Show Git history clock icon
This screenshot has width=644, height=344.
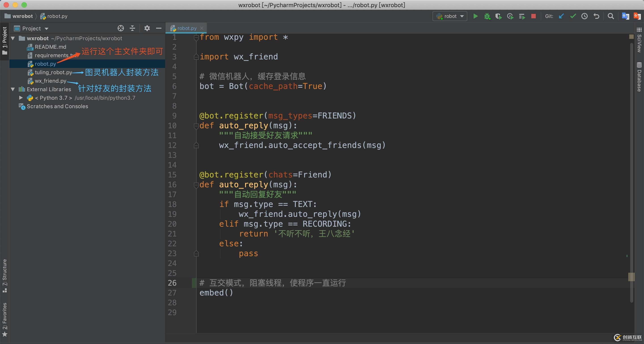pyautogui.click(x=585, y=16)
